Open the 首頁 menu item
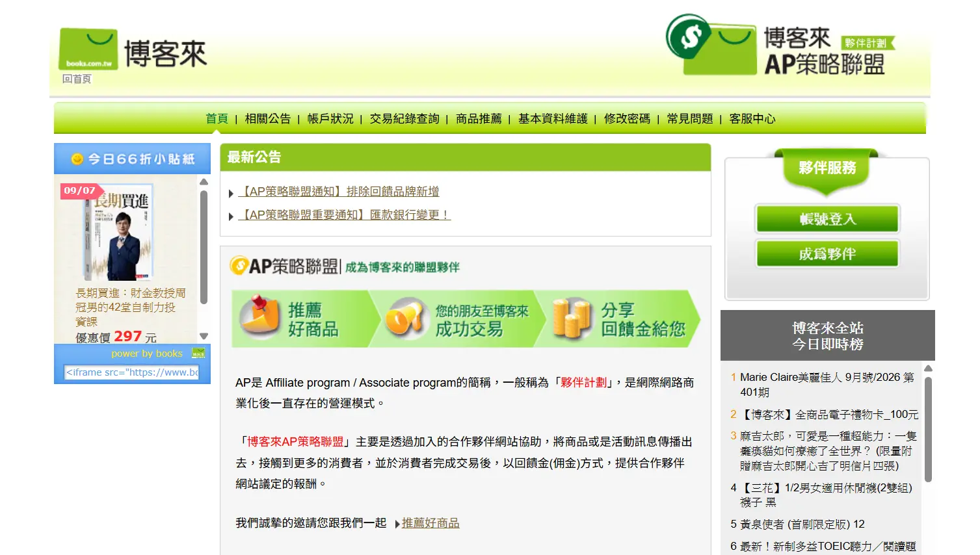 [x=217, y=119]
